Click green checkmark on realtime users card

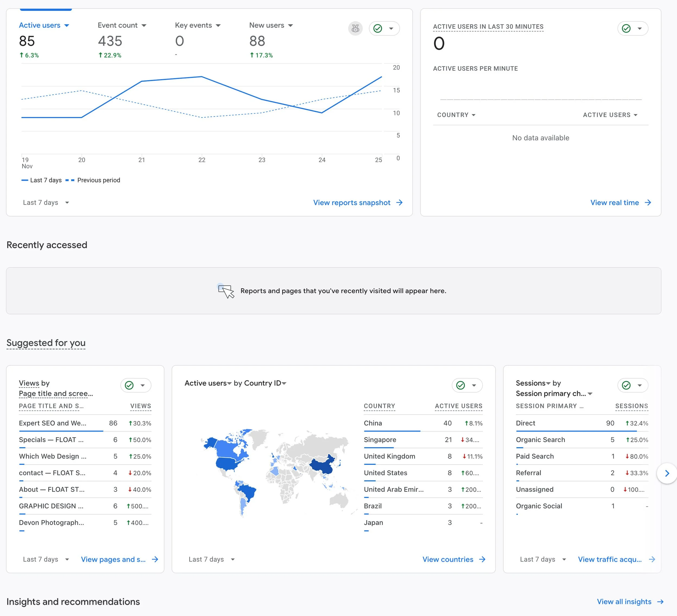[626, 28]
